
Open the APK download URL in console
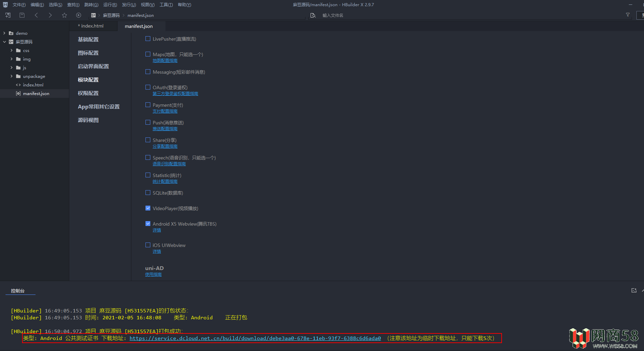(255, 338)
